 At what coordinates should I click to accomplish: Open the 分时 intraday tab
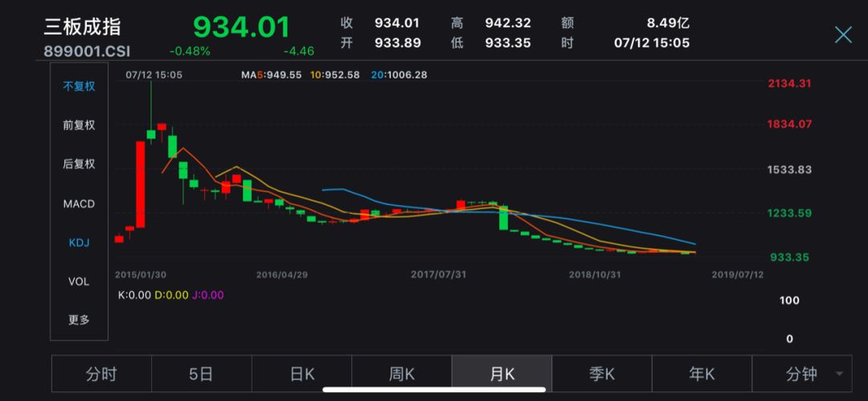[x=101, y=374]
